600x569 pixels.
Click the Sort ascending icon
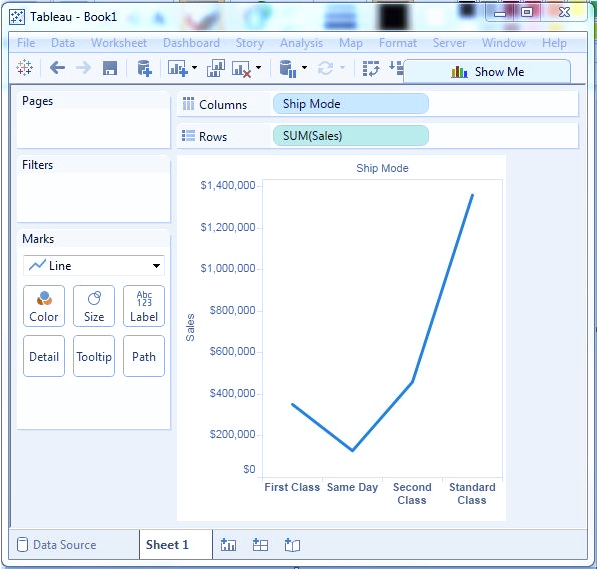396,67
